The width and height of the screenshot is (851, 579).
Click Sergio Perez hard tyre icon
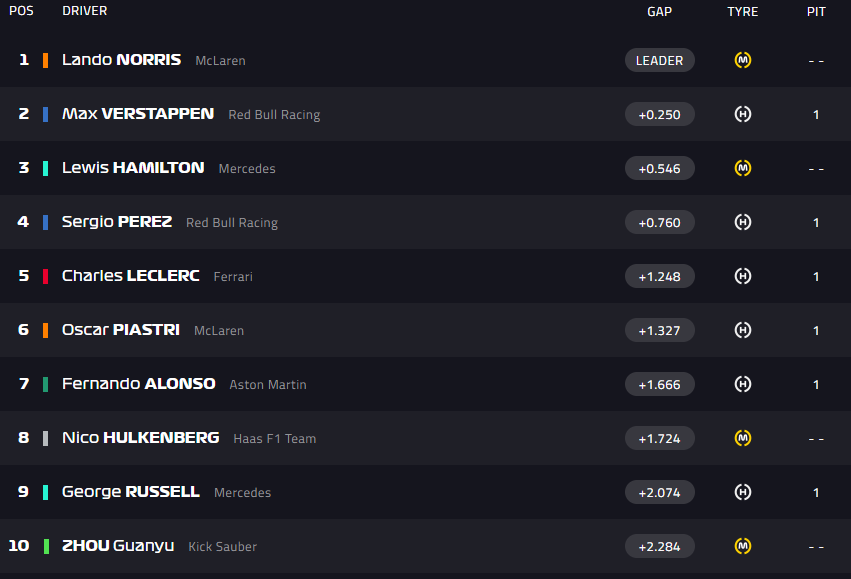pyautogui.click(x=742, y=222)
